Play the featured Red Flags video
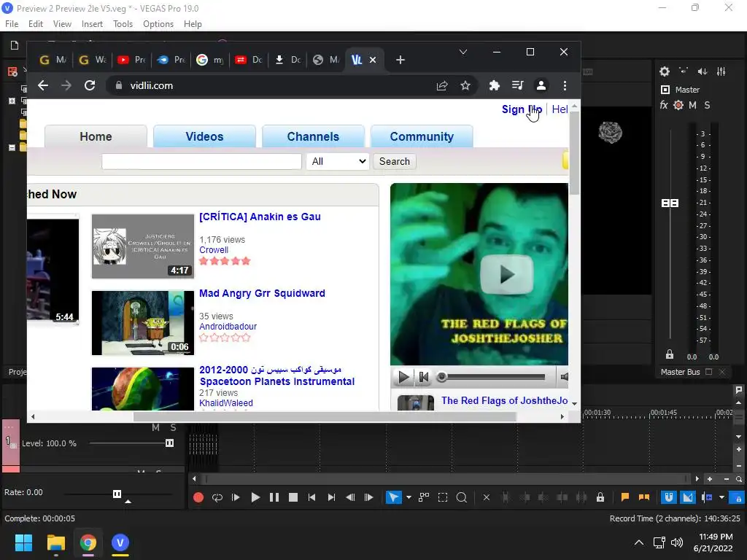This screenshot has width=747, height=560. click(506, 274)
